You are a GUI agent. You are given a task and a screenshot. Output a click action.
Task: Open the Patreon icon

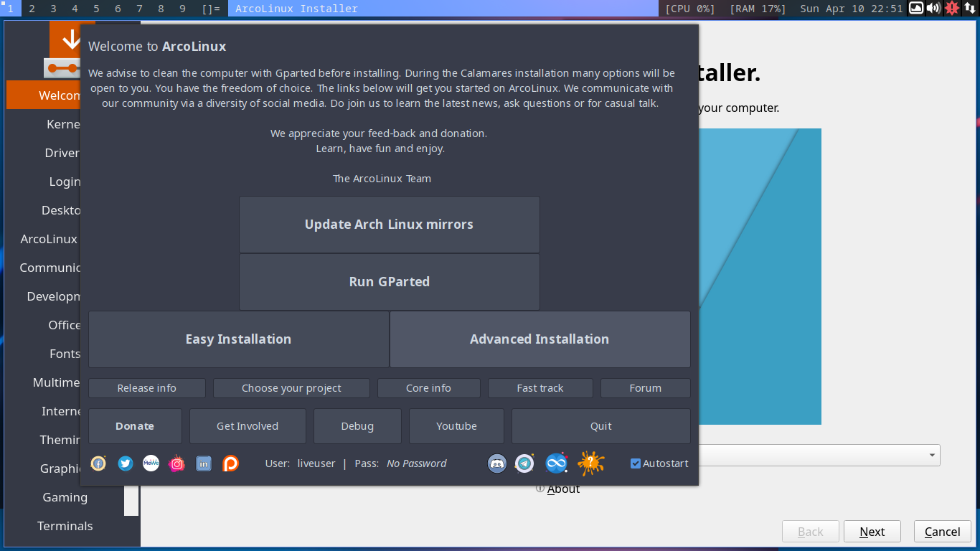(x=230, y=463)
